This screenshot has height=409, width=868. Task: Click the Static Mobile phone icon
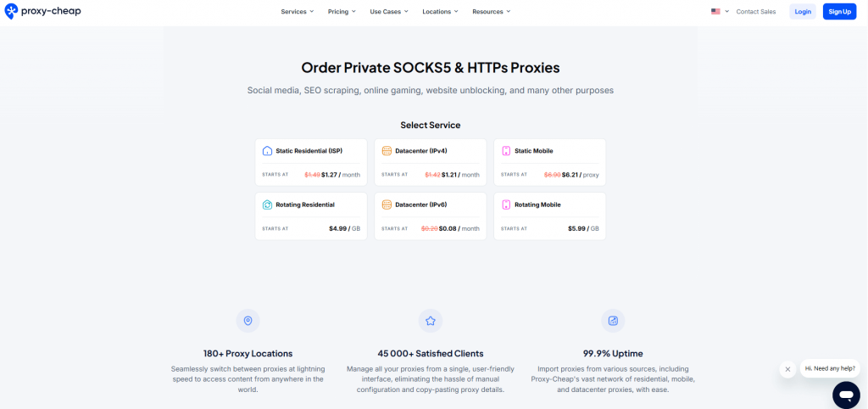coord(506,151)
